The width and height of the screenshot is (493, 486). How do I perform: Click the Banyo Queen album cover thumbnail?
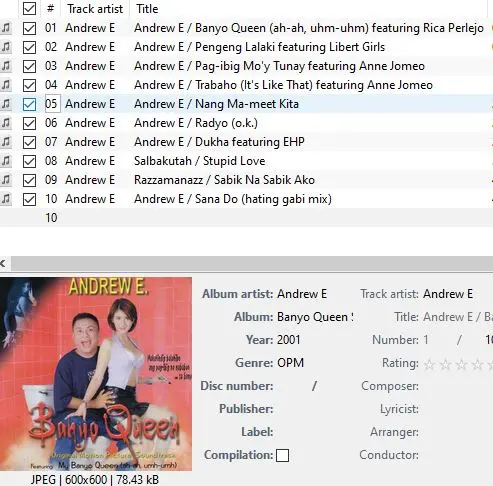coord(96,374)
